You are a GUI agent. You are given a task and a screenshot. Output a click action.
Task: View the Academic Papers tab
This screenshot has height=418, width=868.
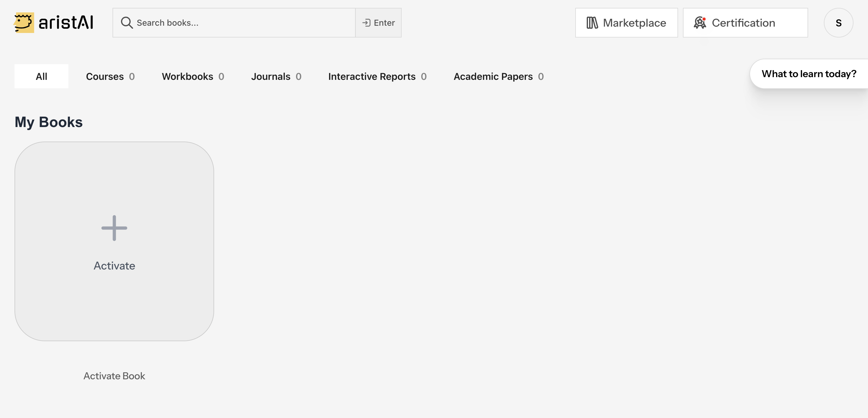(498, 76)
